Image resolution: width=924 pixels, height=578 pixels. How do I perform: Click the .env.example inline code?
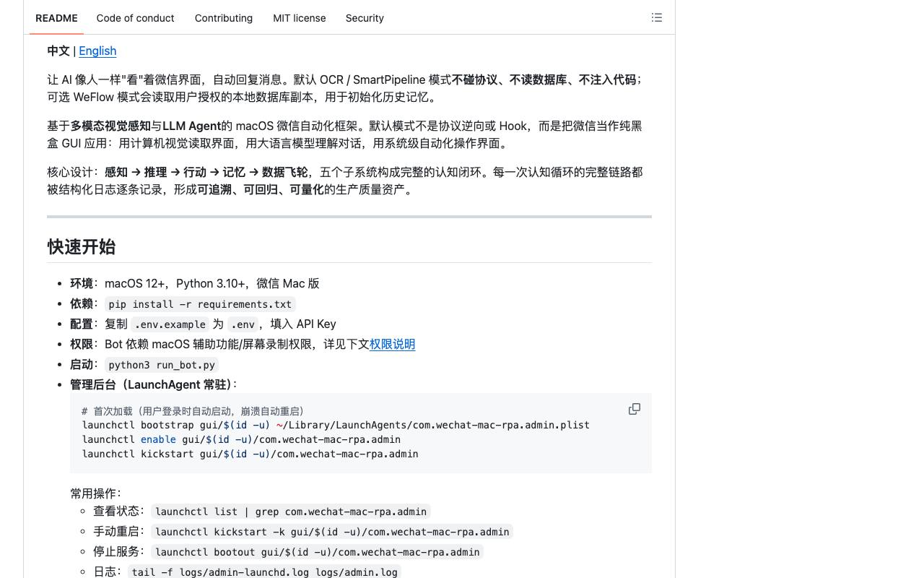[x=170, y=324]
